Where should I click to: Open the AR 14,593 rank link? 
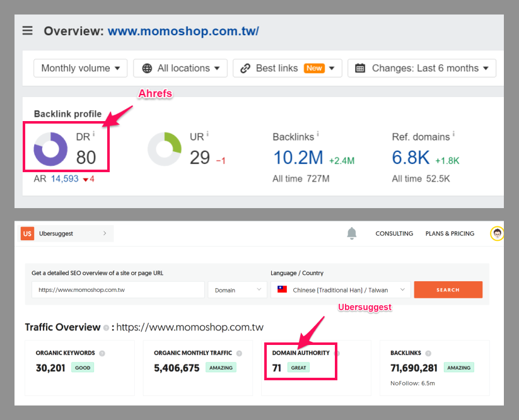(64, 178)
